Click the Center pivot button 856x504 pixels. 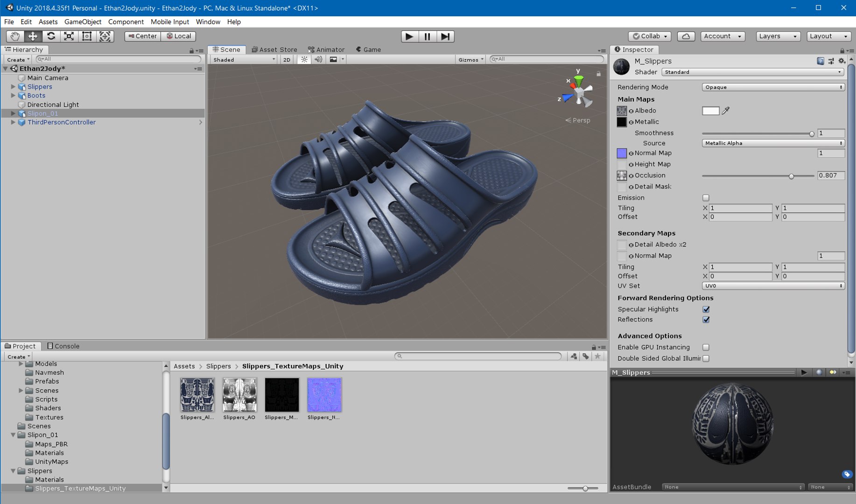(x=143, y=36)
